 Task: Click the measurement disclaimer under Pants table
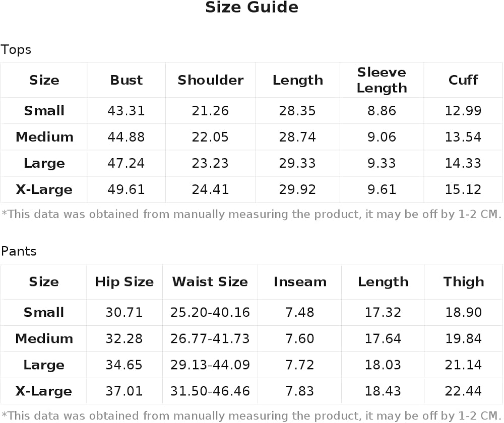point(251,415)
